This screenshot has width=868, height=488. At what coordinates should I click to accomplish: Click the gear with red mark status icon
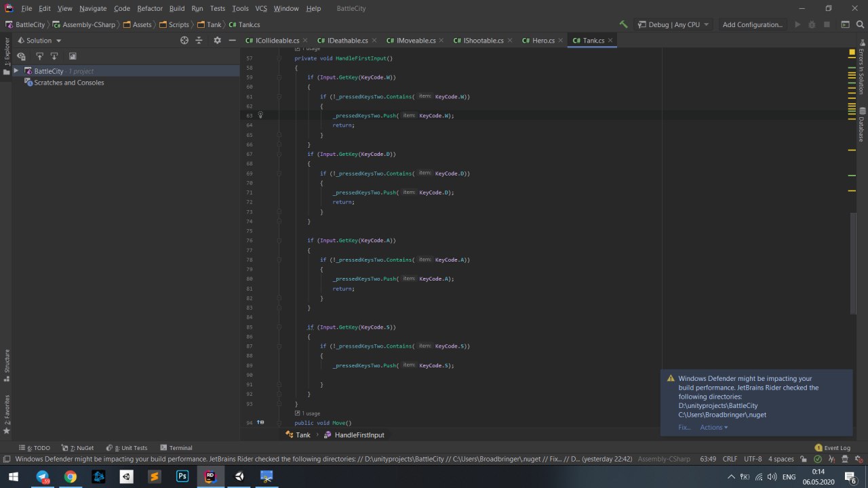(858, 459)
